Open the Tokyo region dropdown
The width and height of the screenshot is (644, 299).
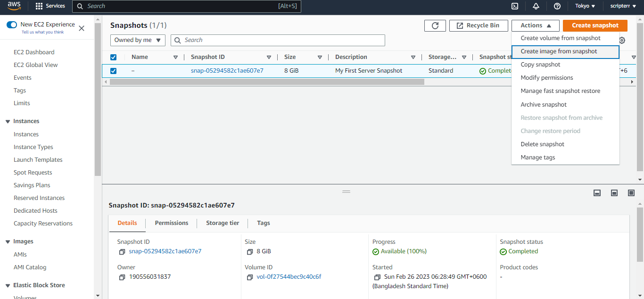[585, 6]
